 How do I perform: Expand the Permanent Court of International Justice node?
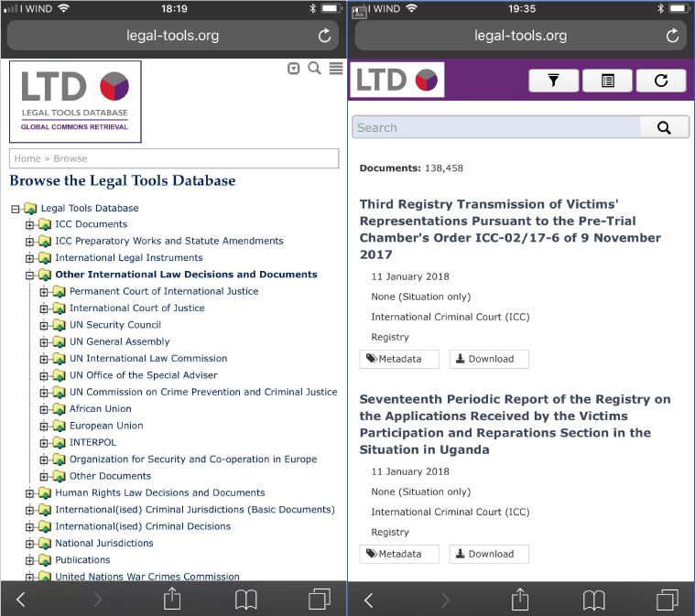click(44, 292)
